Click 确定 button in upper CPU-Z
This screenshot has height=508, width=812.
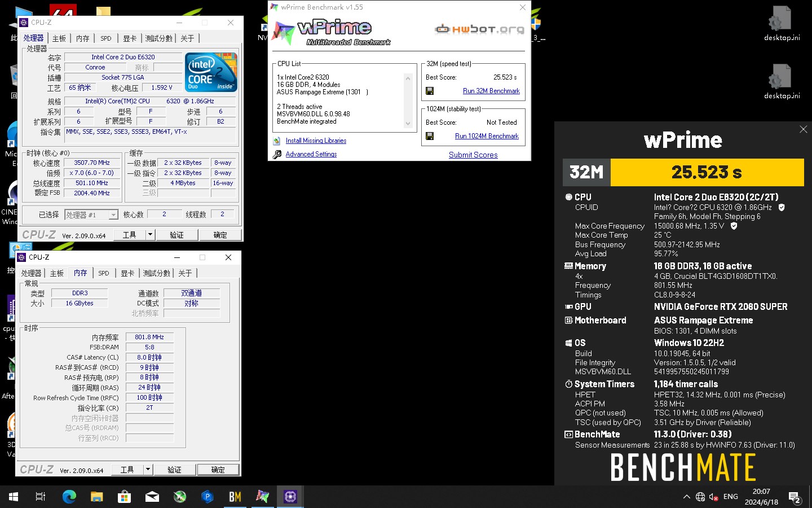pos(220,235)
